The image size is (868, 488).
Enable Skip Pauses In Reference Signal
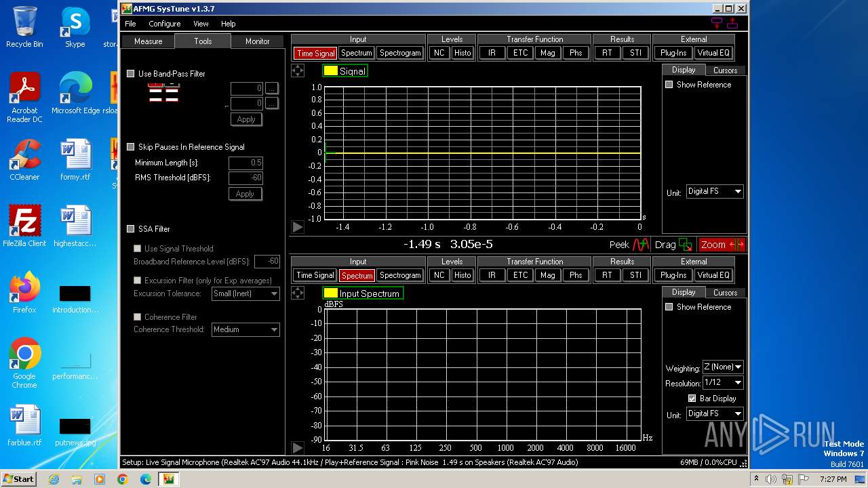[x=131, y=147]
